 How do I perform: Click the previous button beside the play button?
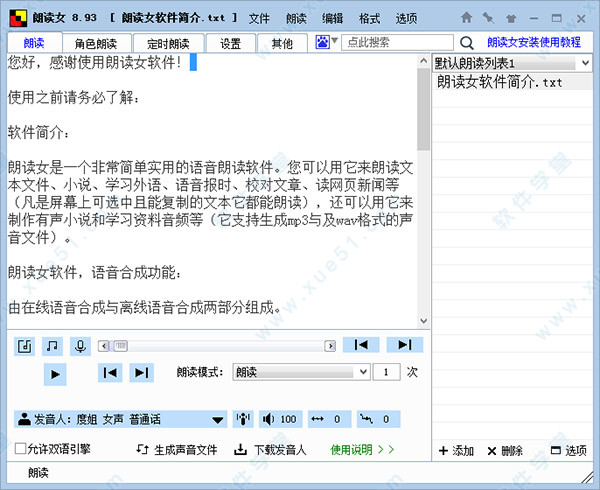point(110,373)
